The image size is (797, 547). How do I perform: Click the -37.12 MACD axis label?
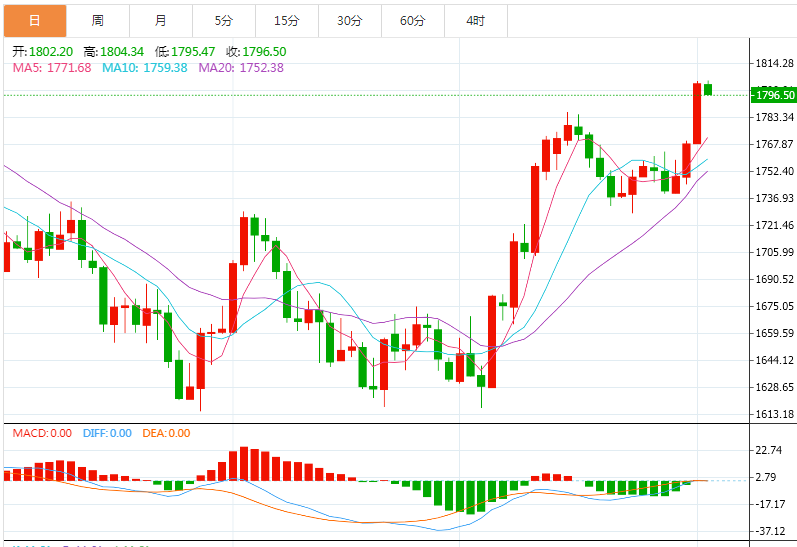(771, 531)
